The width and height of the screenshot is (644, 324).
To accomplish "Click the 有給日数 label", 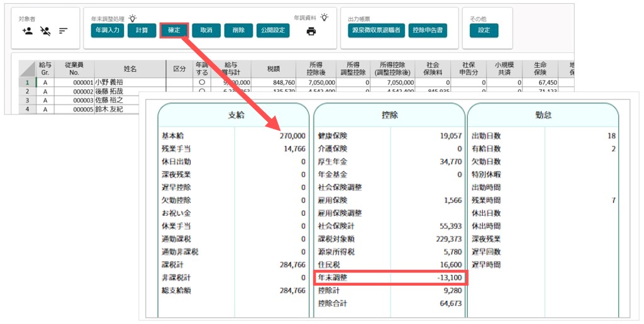I will [x=486, y=148].
